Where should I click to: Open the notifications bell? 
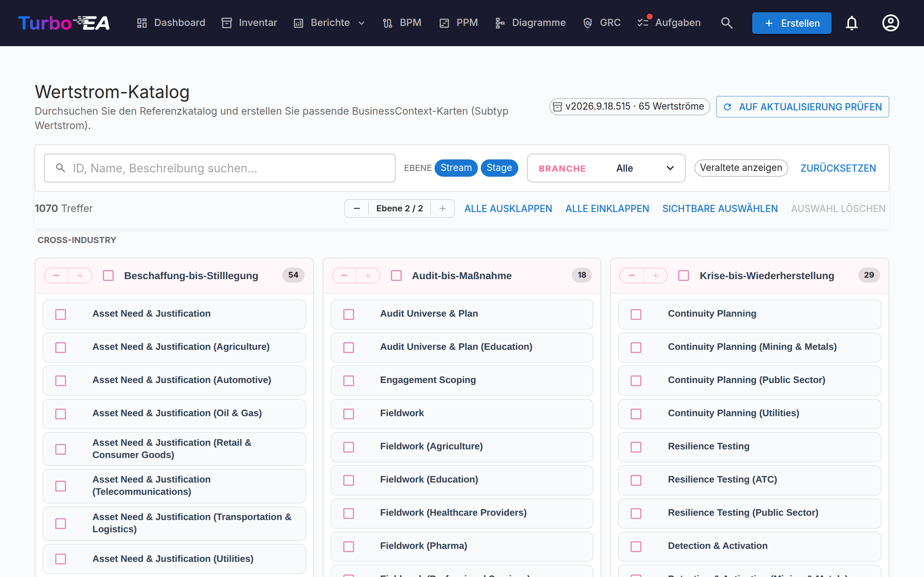point(851,23)
